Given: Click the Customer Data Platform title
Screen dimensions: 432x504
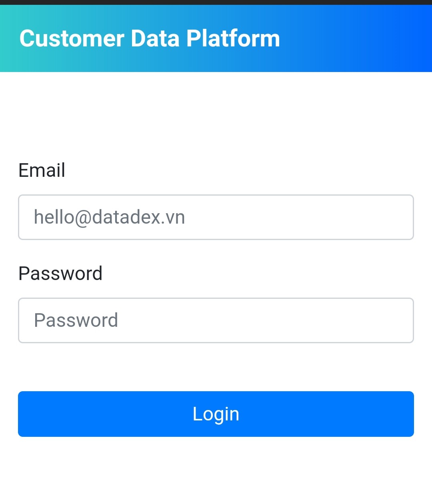Looking at the screenshot, I should click(x=150, y=38).
